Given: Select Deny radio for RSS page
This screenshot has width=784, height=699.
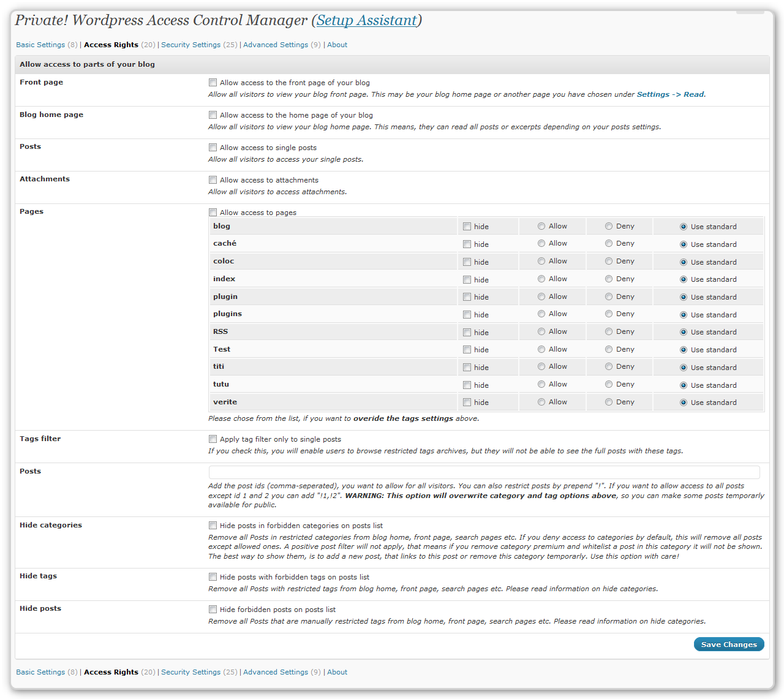Looking at the screenshot, I should click(609, 331).
